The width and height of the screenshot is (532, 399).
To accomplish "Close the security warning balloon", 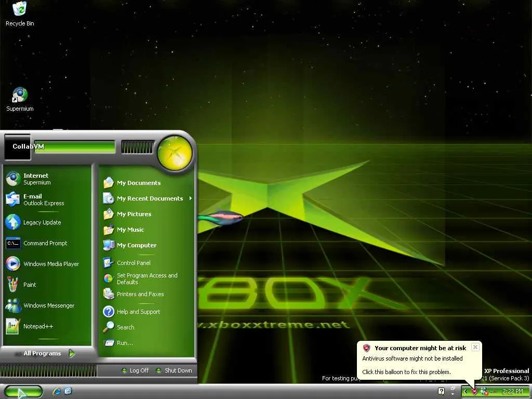I will coord(475,347).
